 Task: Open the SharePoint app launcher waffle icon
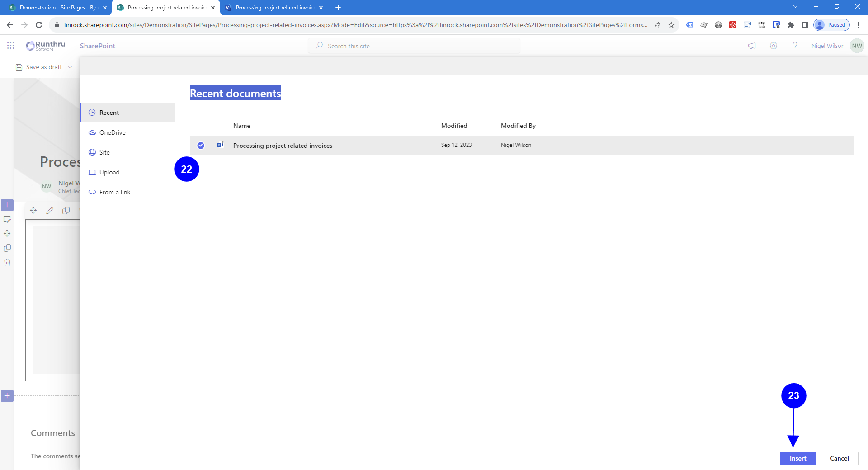(x=11, y=46)
